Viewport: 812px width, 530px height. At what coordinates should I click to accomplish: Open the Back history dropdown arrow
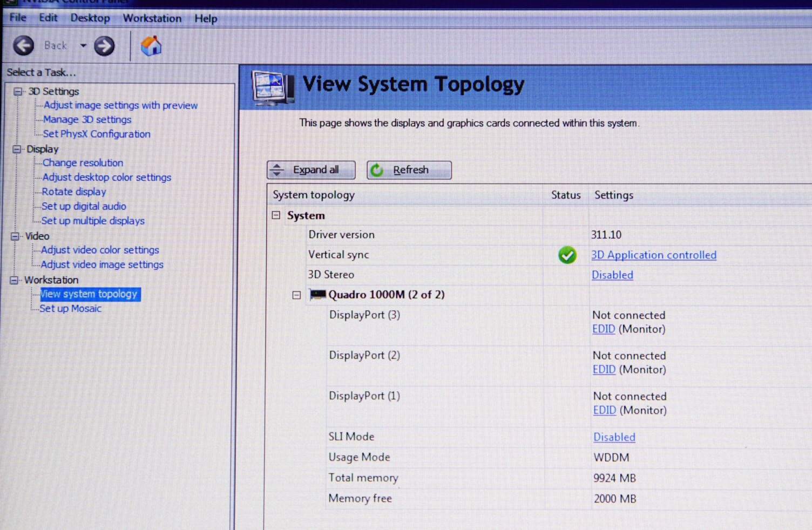pyautogui.click(x=83, y=46)
